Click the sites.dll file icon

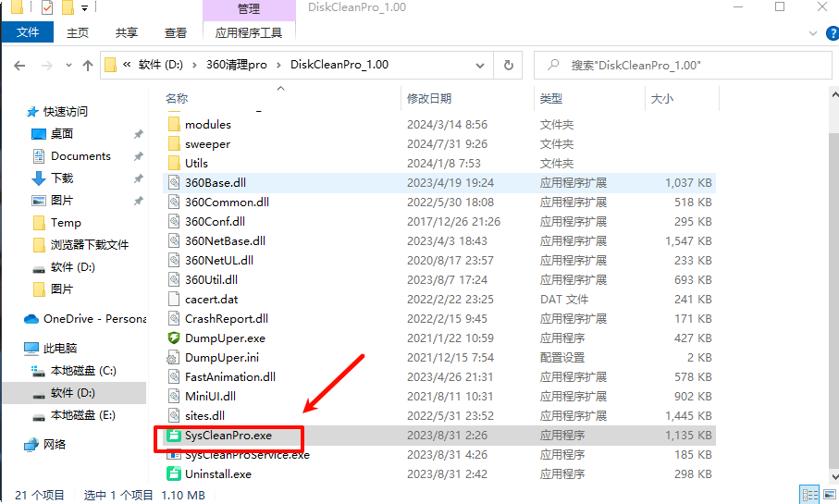pos(174,416)
